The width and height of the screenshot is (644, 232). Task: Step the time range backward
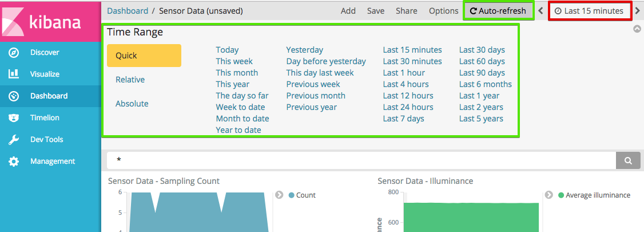[x=540, y=11]
